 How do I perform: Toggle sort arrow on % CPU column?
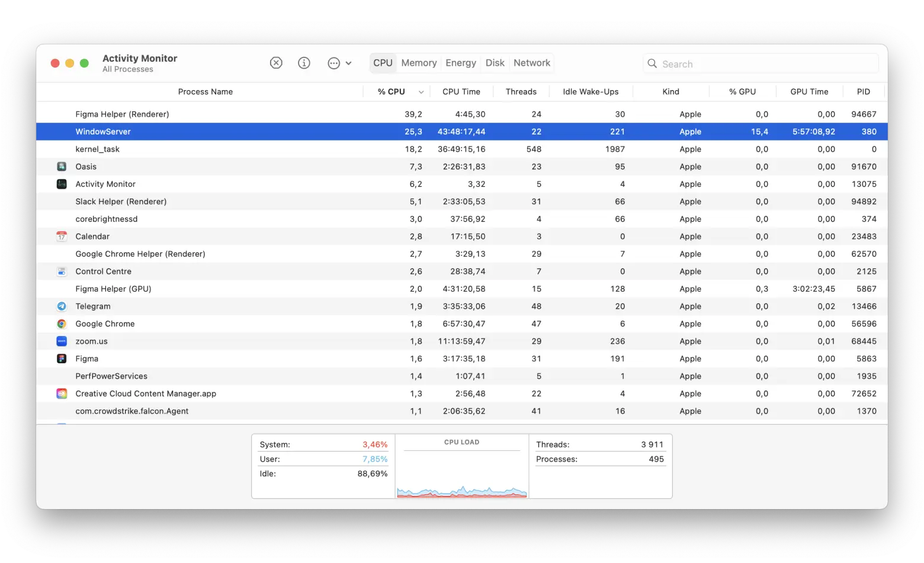[421, 92]
